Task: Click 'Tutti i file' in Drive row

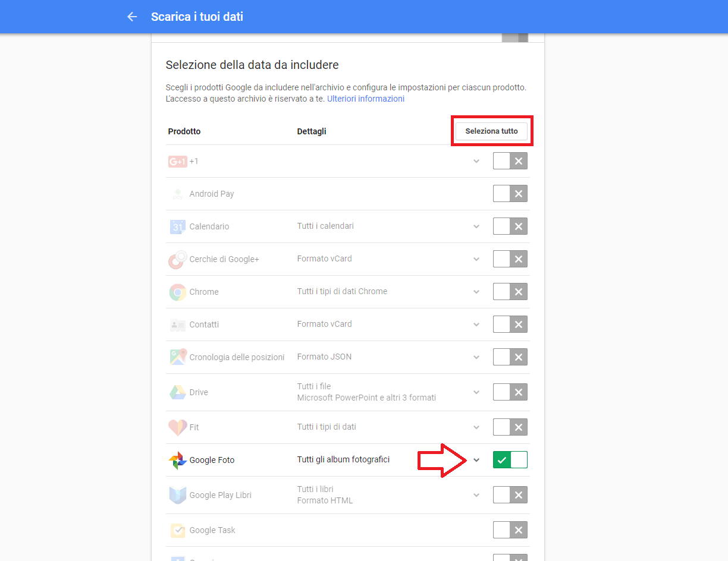Action: coord(313,386)
